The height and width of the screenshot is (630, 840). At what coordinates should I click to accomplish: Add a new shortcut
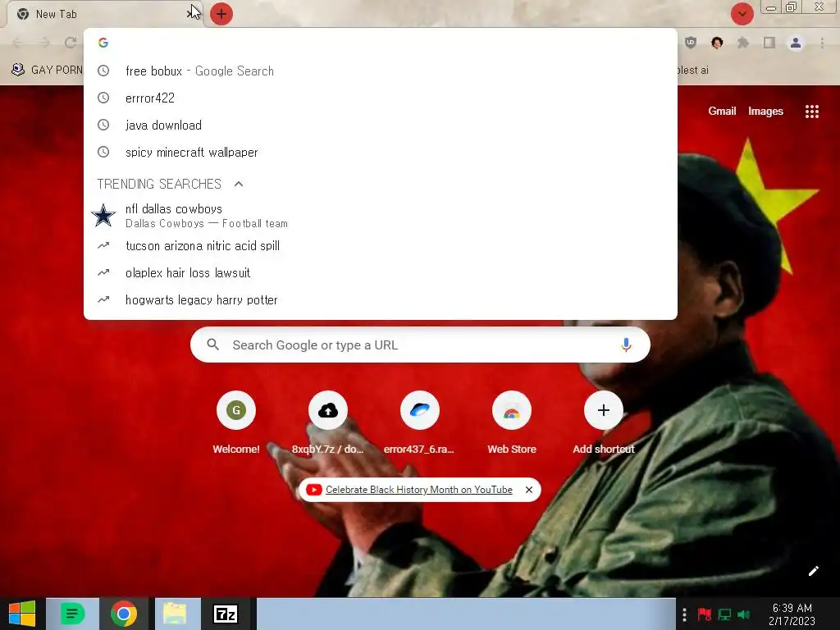pos(603,422)
